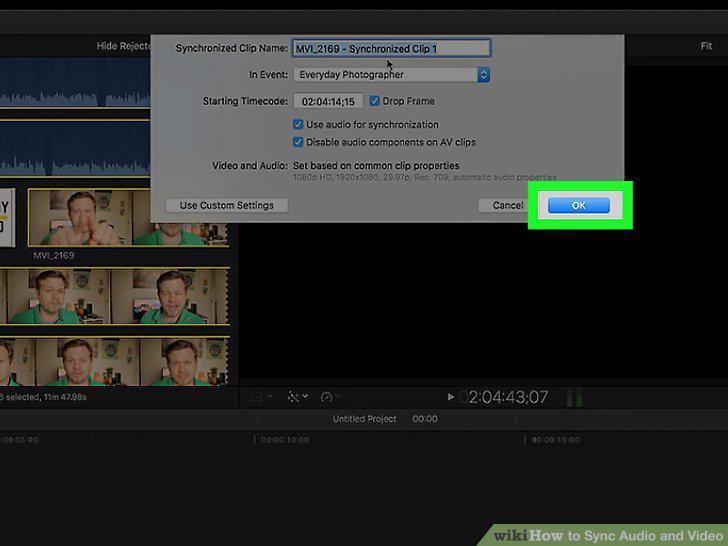Toggle the Drop Frame checkbox
Image resolution: width=728 pixels, height=546 pixels.
374,101
